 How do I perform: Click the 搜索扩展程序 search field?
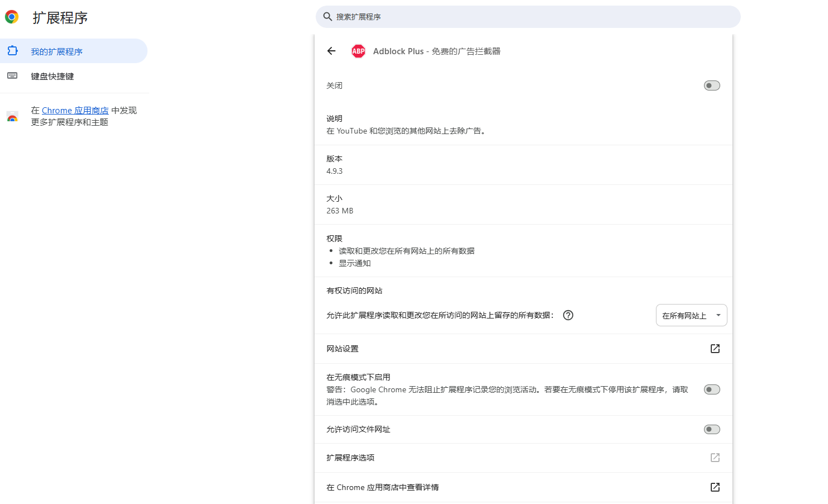point(528,17)
